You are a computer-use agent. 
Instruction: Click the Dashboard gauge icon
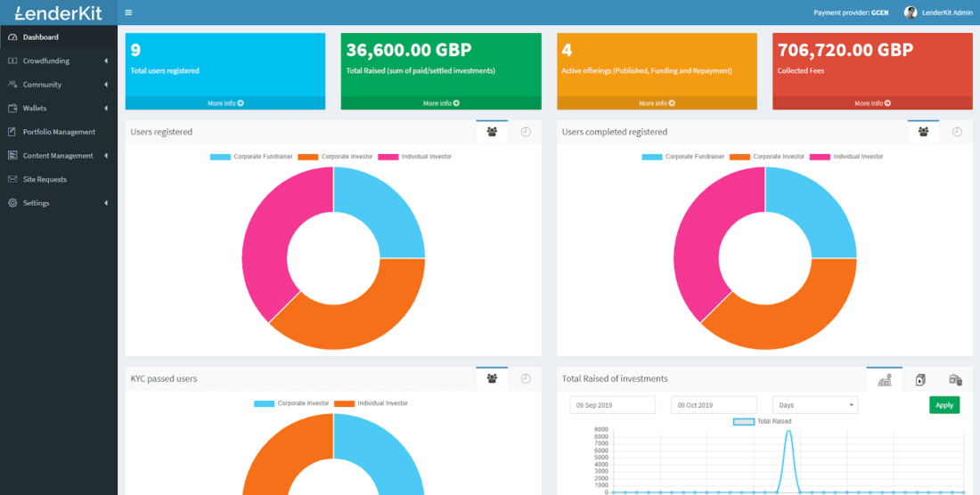(12, 37)
